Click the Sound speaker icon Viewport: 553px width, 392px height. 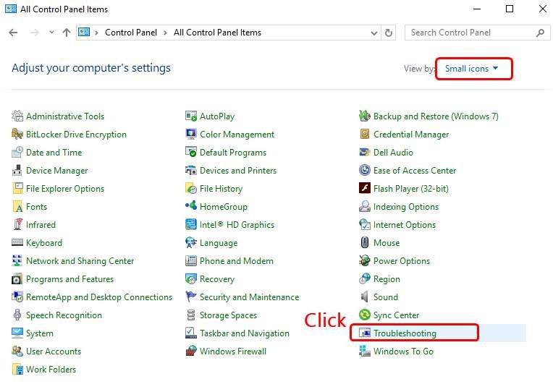tap(365, 297)
